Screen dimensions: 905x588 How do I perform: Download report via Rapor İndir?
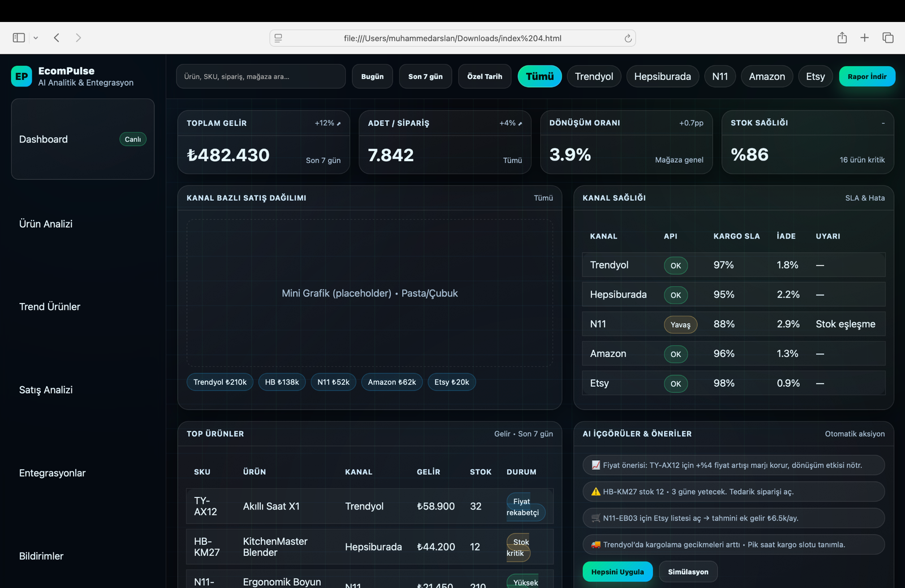click(867, 76)
